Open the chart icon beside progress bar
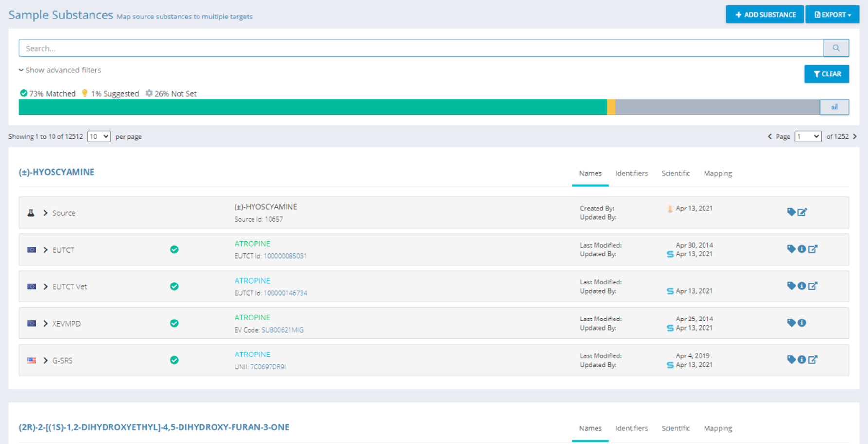The height and width of the screenshot is (444, 868). coord(834,107)
